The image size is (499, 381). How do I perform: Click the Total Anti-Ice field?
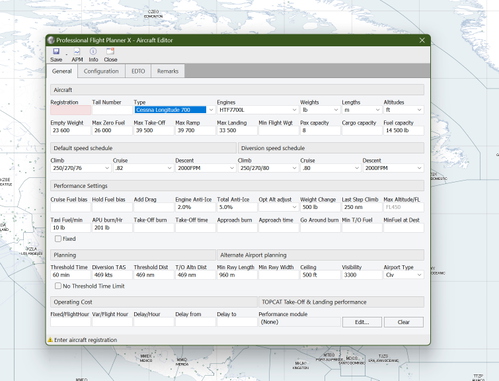[237, 207]
